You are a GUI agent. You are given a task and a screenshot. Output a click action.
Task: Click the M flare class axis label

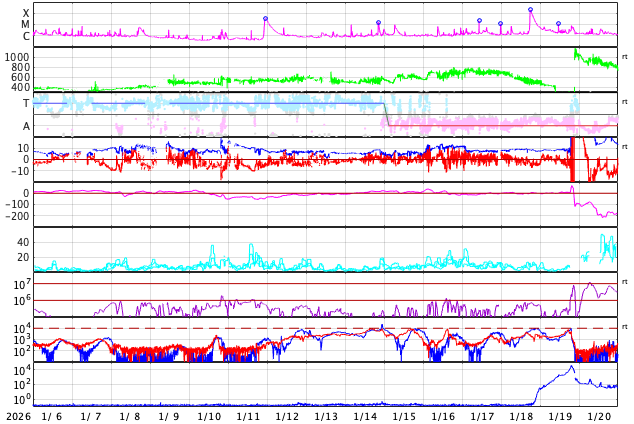pyautogui.click(x=26, y=25)
